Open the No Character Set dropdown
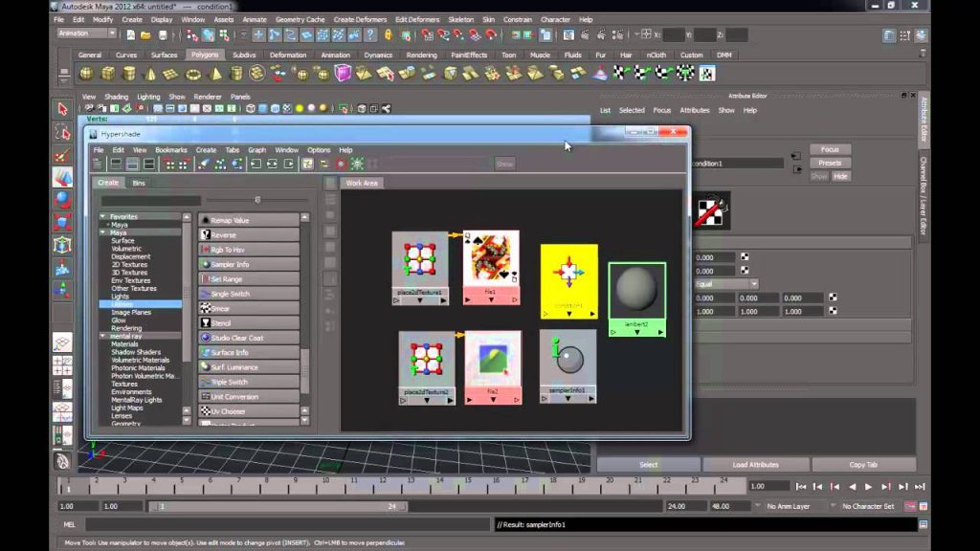The image size is (980, 551). (x=867, y=507)
